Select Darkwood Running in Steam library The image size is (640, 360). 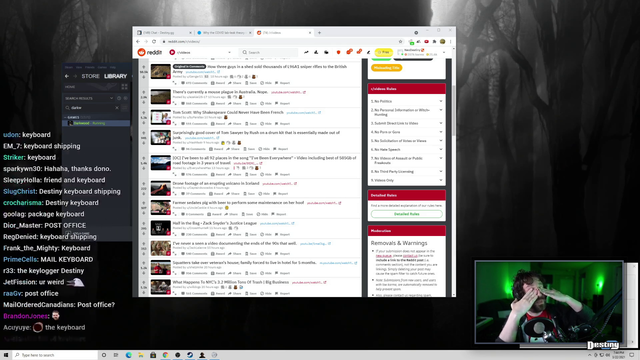click(96, 123)
